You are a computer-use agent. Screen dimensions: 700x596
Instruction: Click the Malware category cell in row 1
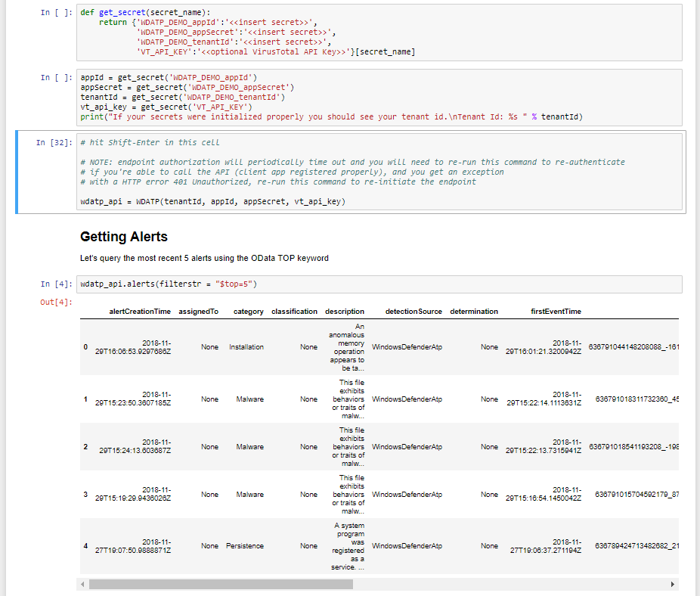(250, 399)
